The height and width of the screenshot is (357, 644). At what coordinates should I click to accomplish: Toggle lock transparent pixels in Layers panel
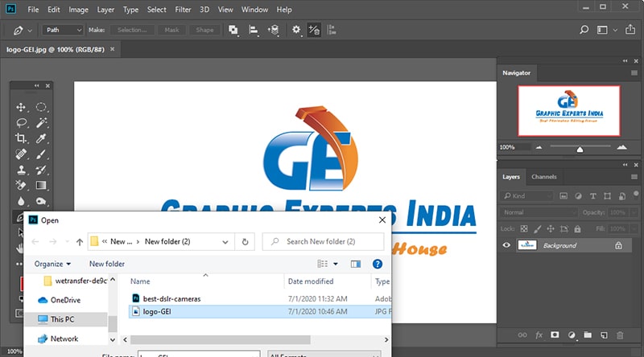[x=524, y=229]
